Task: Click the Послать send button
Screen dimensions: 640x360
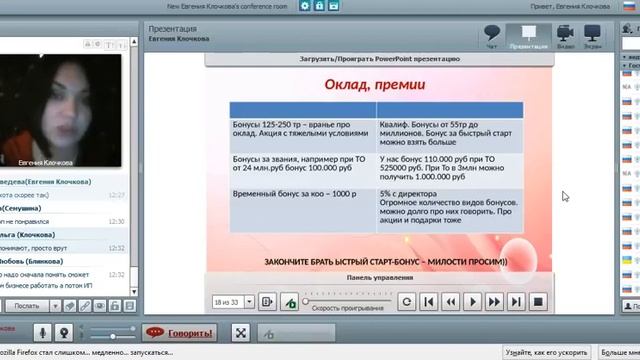Action: (x=27, y=306)
